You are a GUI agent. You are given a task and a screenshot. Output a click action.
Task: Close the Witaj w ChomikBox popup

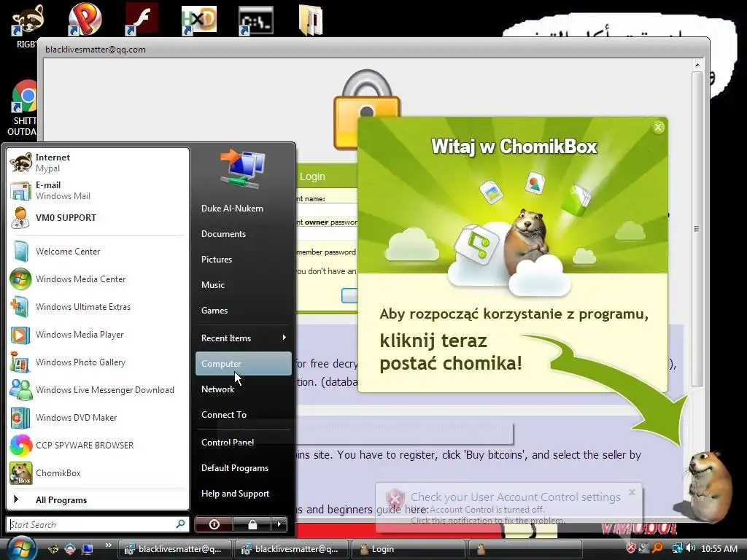[x=658, y=127]
